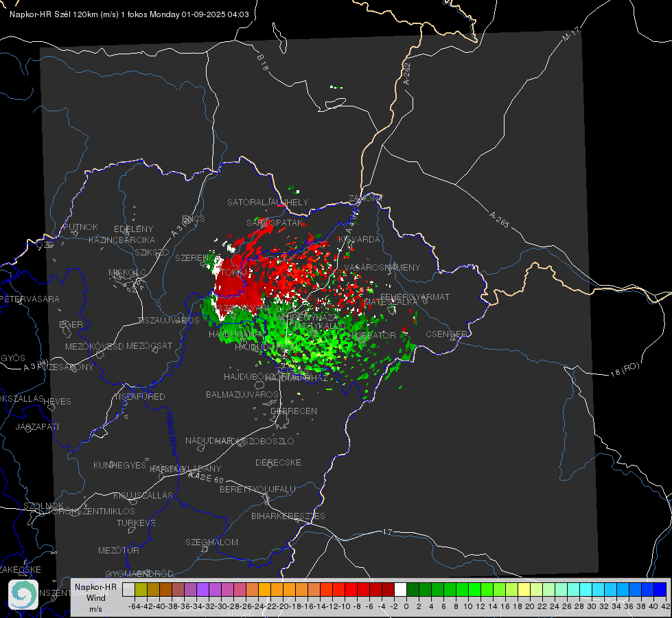Select the SZEGHALOM label

pyautogui.click(x=211, y=542)
